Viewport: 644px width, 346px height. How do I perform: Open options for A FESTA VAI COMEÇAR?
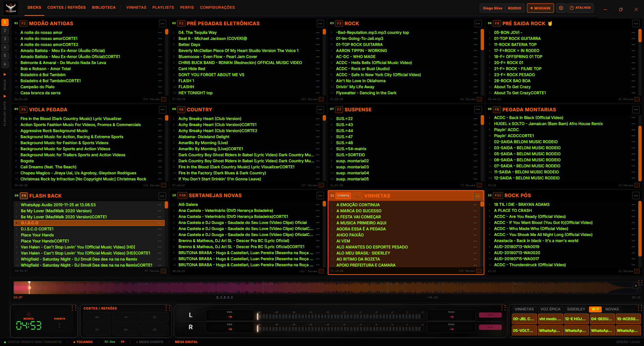click(475, 217)
